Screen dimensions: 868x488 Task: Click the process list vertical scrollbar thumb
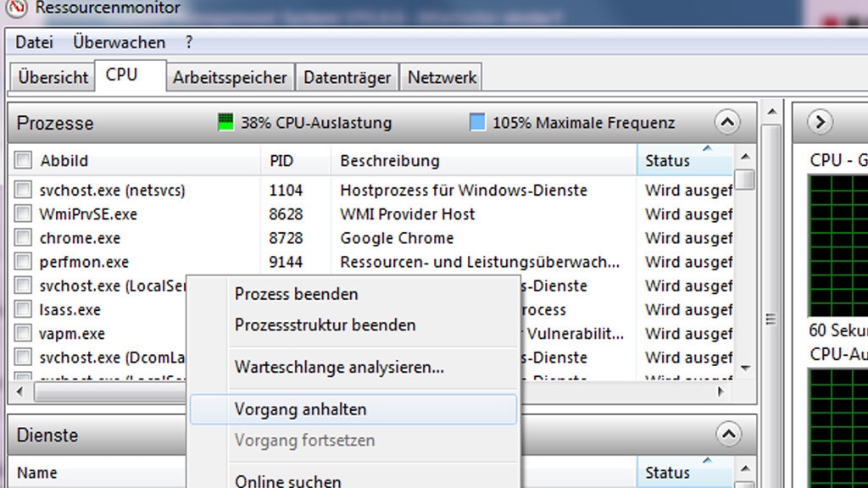click(746, 180)
